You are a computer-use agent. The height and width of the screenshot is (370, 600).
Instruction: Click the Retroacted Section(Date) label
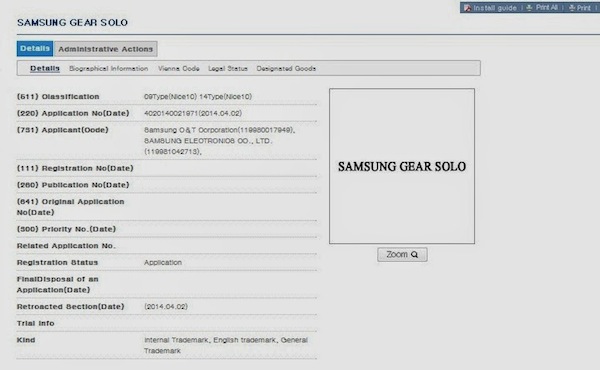71,306
